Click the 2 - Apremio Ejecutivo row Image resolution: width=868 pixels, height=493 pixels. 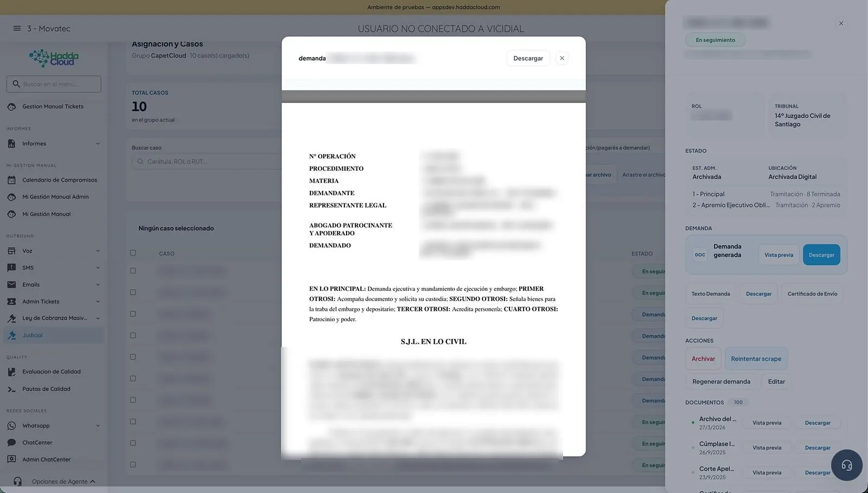(x=766, y=206)
